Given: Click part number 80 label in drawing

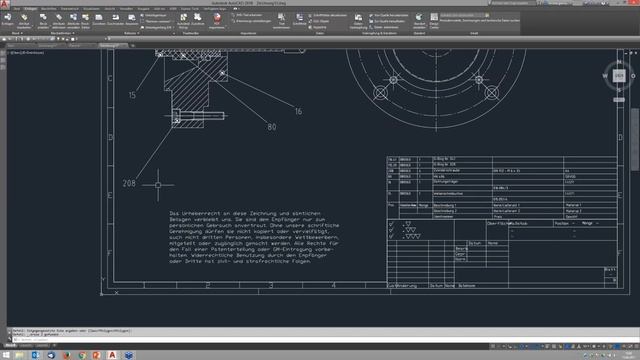Looking at the screenshot, I should coord(272,127).
